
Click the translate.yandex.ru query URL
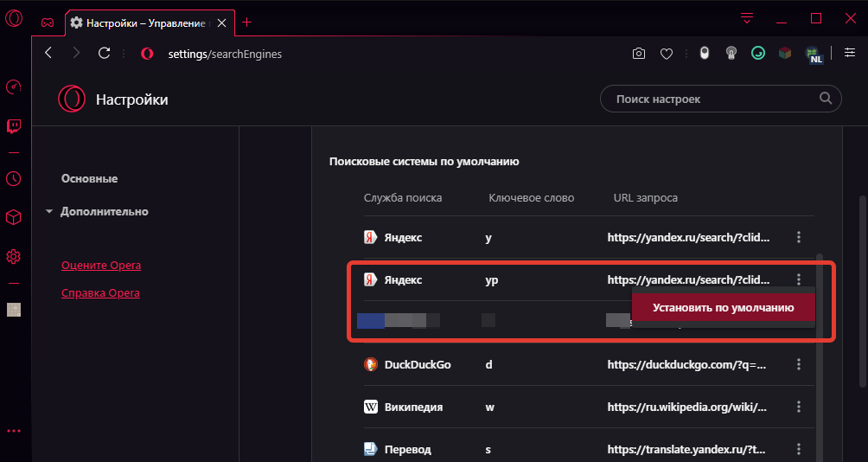[x=687, y=449]
